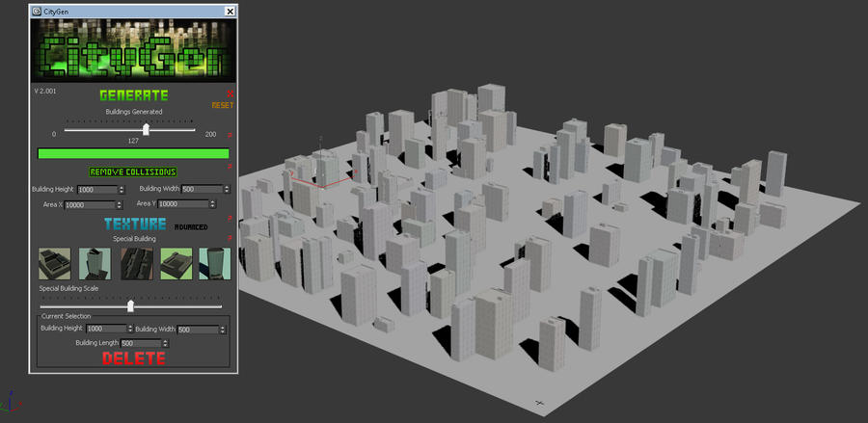The width and height of the screenshot is (868, 423).
Task: Click top Building Width field showing 500
Action: [203, 189]
